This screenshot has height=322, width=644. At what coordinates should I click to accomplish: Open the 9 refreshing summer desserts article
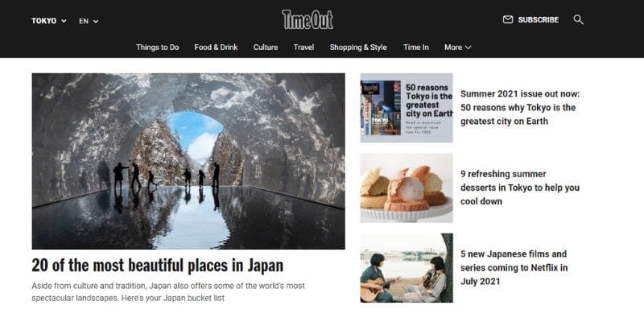point(520,188)
